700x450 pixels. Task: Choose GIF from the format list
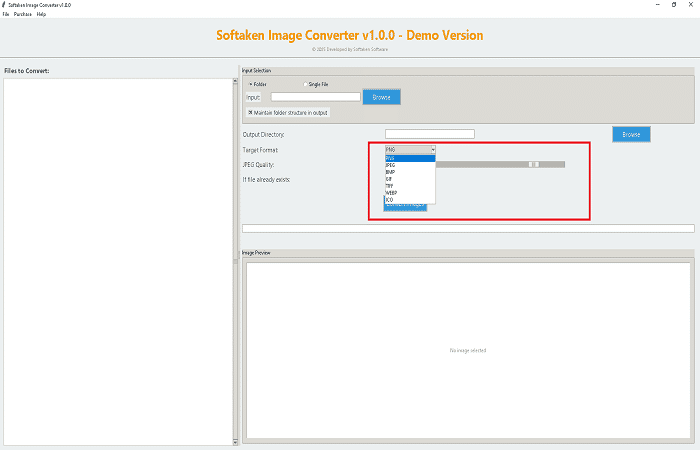(x=410, y=179)
